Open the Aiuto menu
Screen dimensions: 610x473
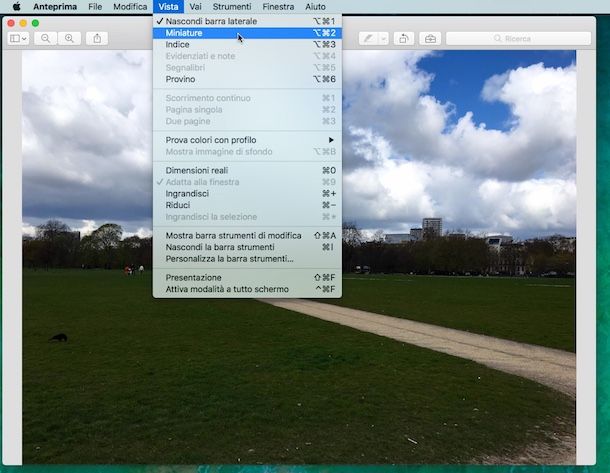tap(315, 7)
